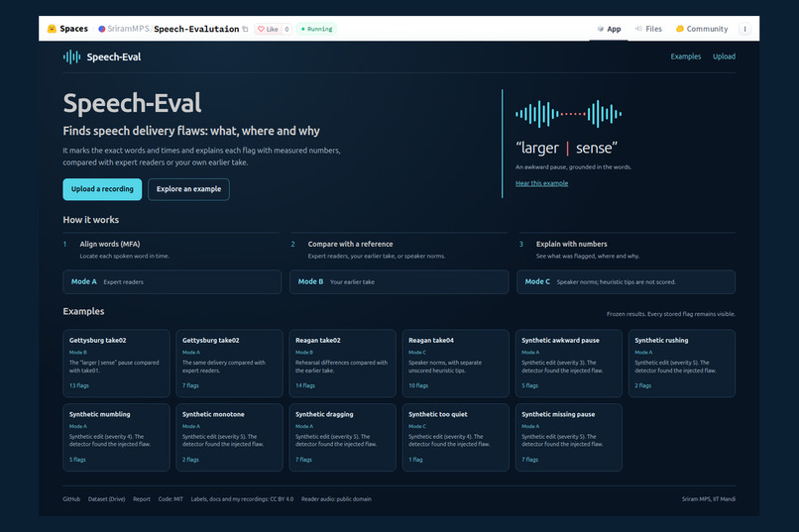The width and height of the screenshot is (799, 532).
Task: Go to Upload nav link
Action: click(724, 56)
